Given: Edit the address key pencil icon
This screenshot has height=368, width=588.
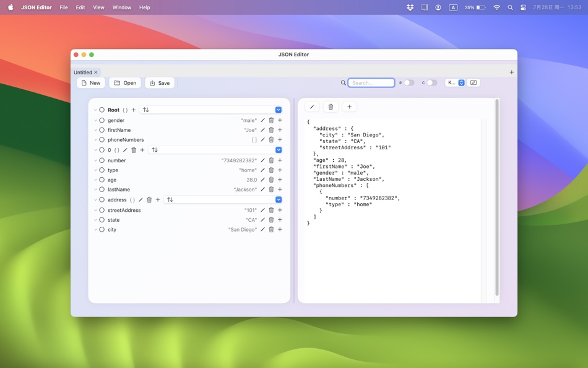Looking at the screenshot, I should coord(141,199).
